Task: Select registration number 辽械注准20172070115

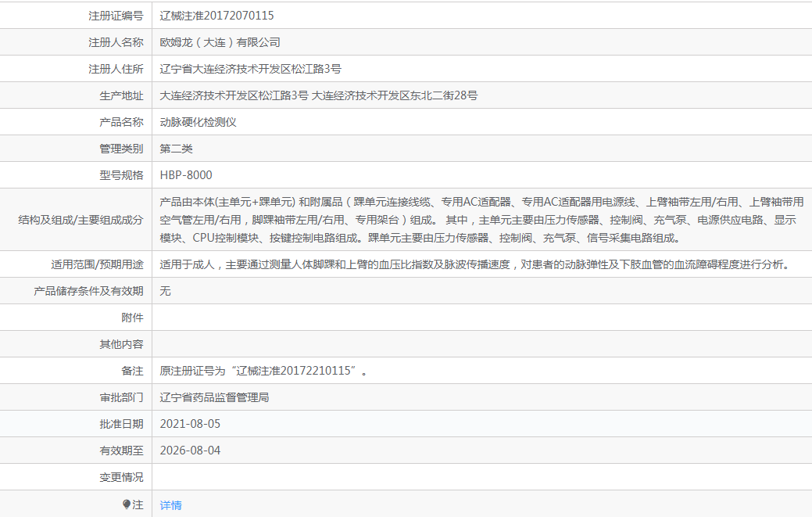Action: click(x=216, y=16)
